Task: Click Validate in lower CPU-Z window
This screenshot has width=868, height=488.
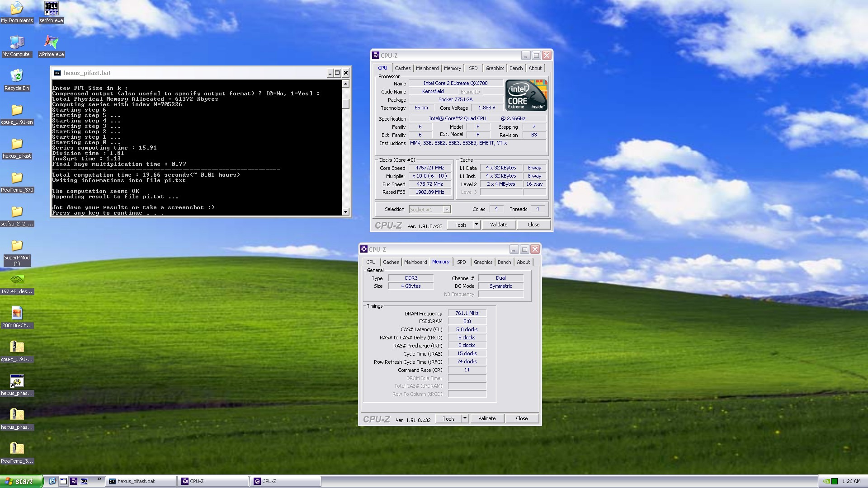Action: (487, 418)
